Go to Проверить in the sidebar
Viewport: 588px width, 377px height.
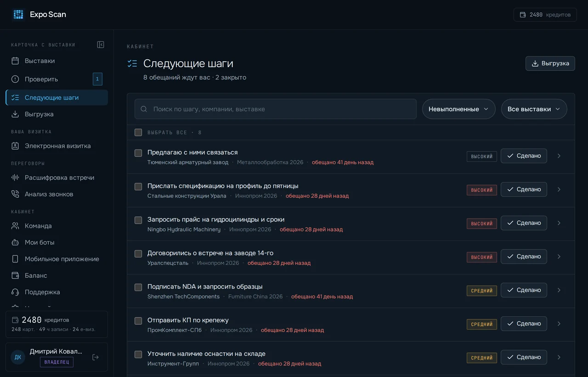click(57, 79)
